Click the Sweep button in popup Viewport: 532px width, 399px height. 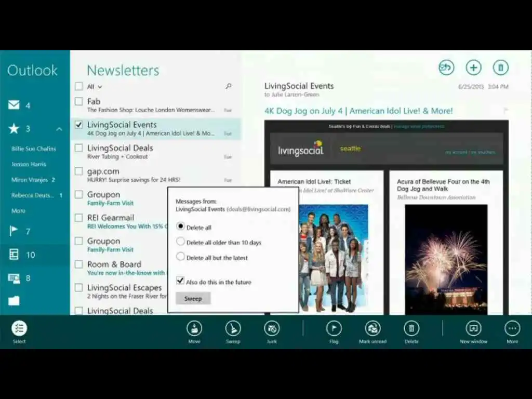[193, 299]
